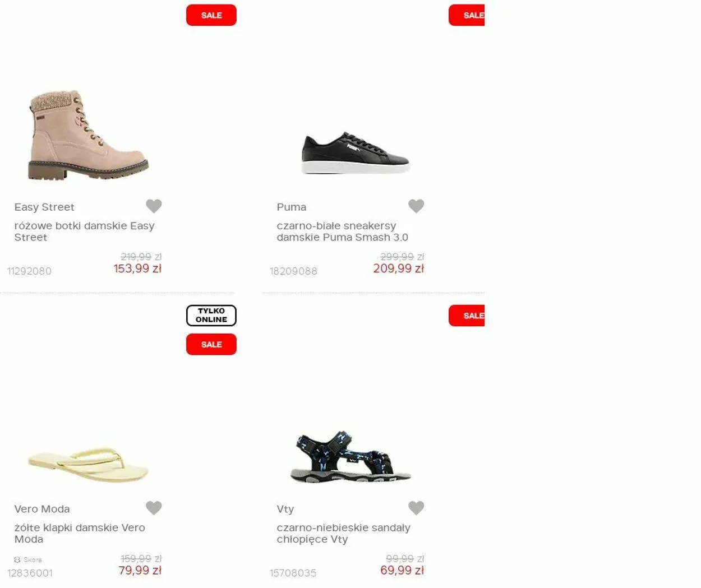
Task: Open black Puma sneaker image
Action: [x=356, y=152]
